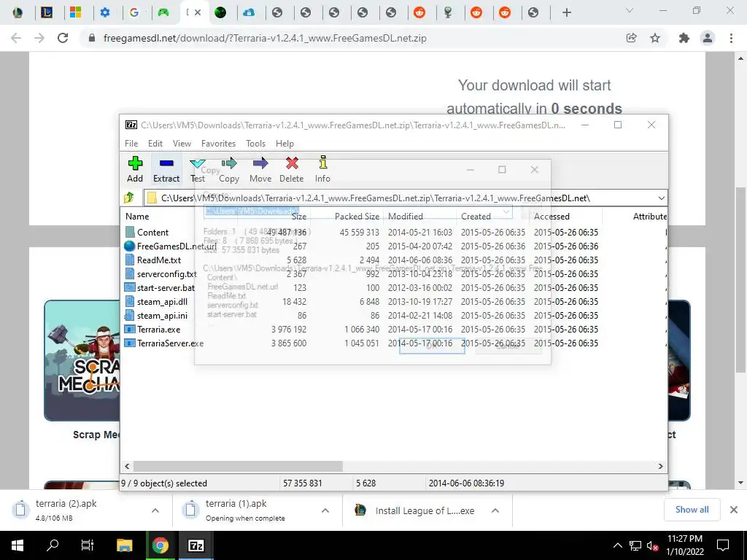This screenshot has width=747, height=560.
Task: Click the Add toolbar icon in 7-Zip
Action: (x=135, y=169)
